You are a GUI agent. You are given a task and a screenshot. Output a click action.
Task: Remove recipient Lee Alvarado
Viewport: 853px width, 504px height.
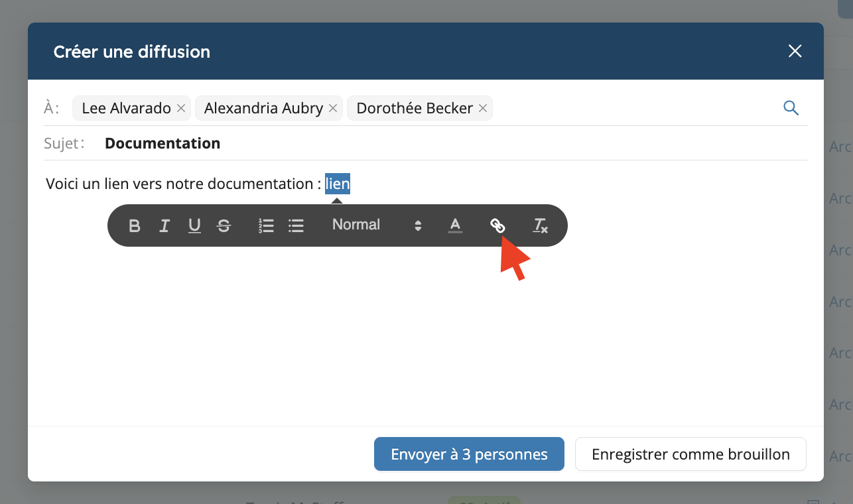coord(181,108)
